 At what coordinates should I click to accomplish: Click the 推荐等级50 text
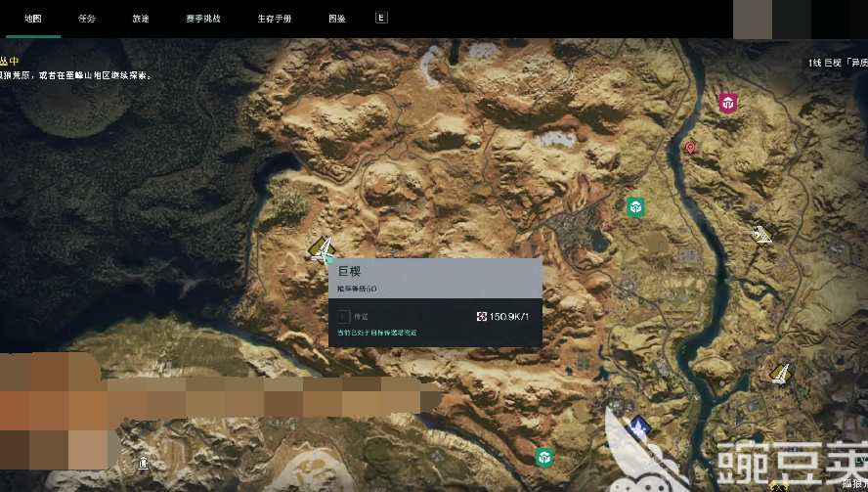coord(357,289)
